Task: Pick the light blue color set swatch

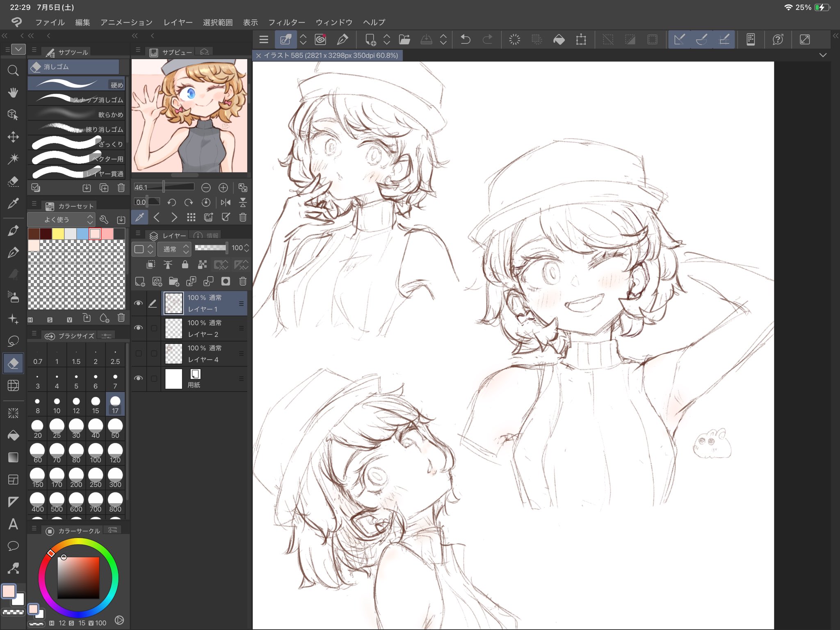Action: [x=82, y=234]
